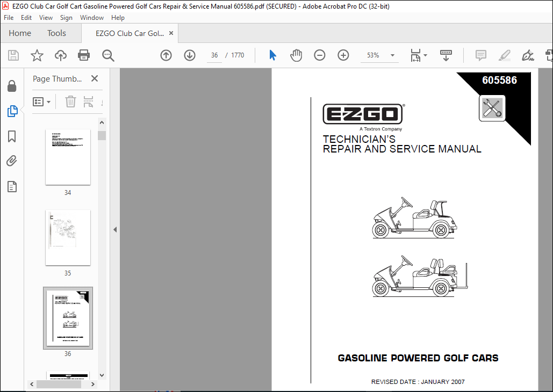
Task: Open the Sign menu
Action: tap(66, 18)
